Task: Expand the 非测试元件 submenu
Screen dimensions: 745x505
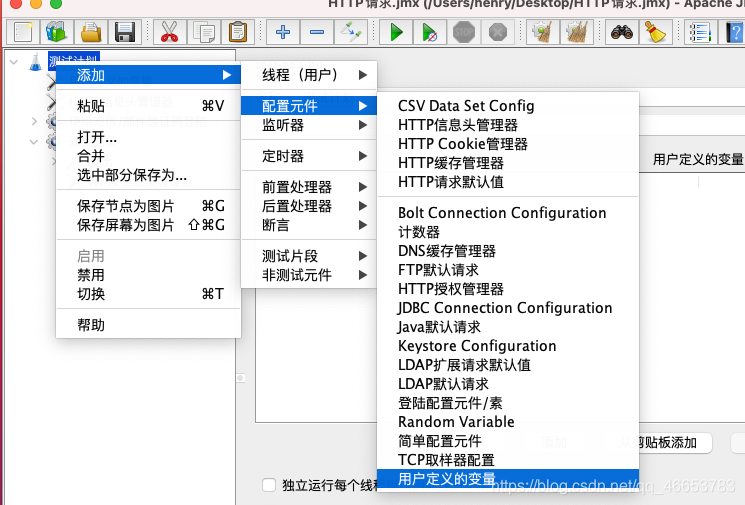Action: click(309, 275)
